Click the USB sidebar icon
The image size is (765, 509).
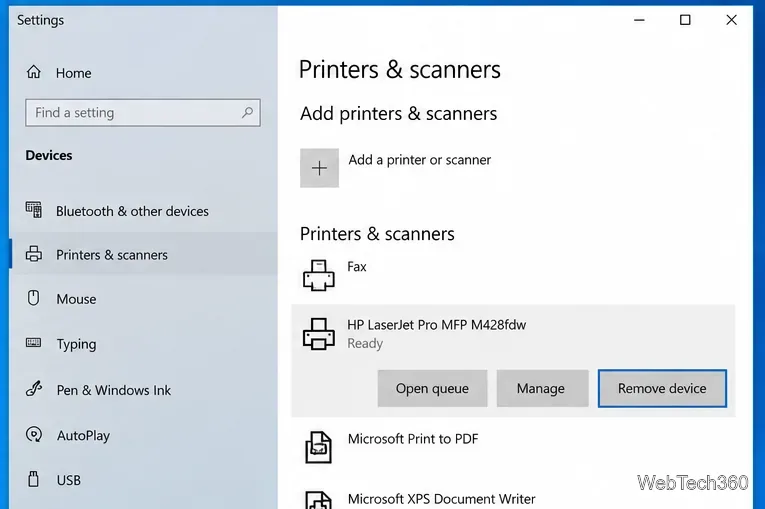tap(33, 479)
